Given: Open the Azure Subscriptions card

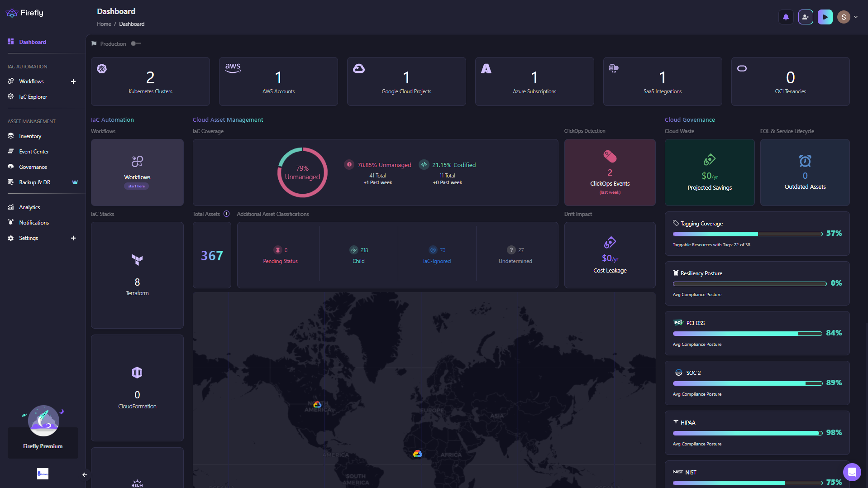Looking at the screenshot, I should point(534,81).
